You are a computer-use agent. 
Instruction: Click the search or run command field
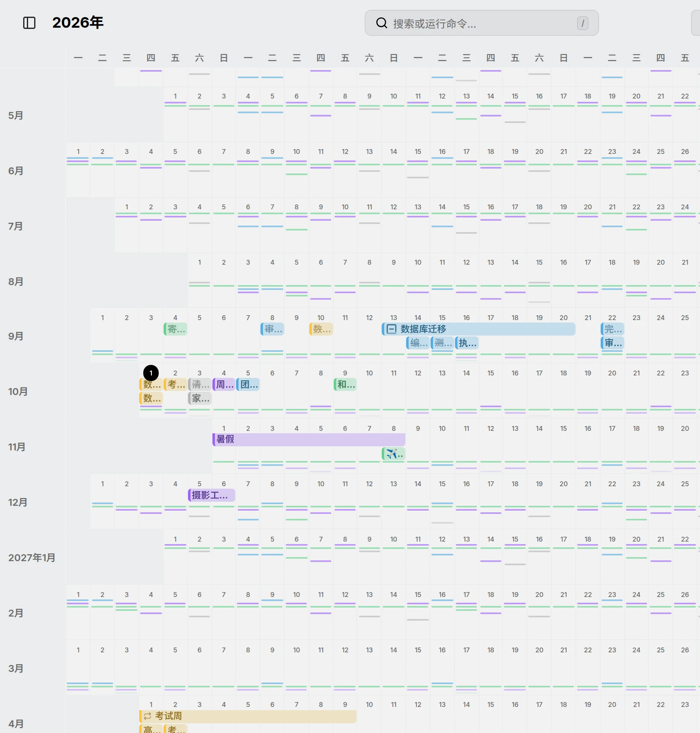[482, 23]
